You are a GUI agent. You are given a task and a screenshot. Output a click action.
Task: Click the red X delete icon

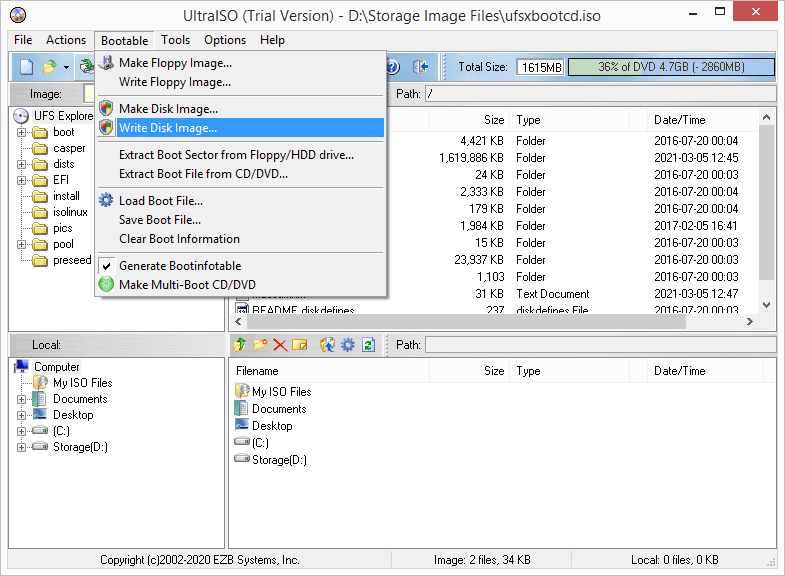(280, 345)
